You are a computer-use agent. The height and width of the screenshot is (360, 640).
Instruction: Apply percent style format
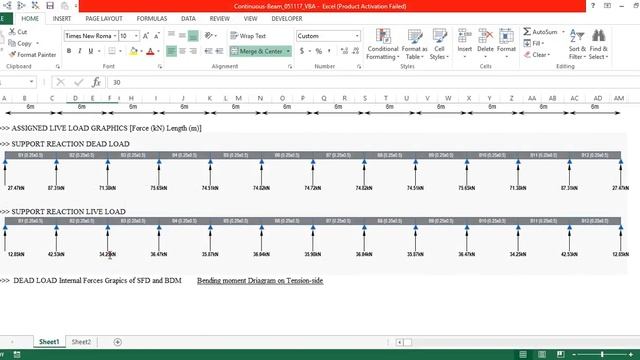[319, 51]
